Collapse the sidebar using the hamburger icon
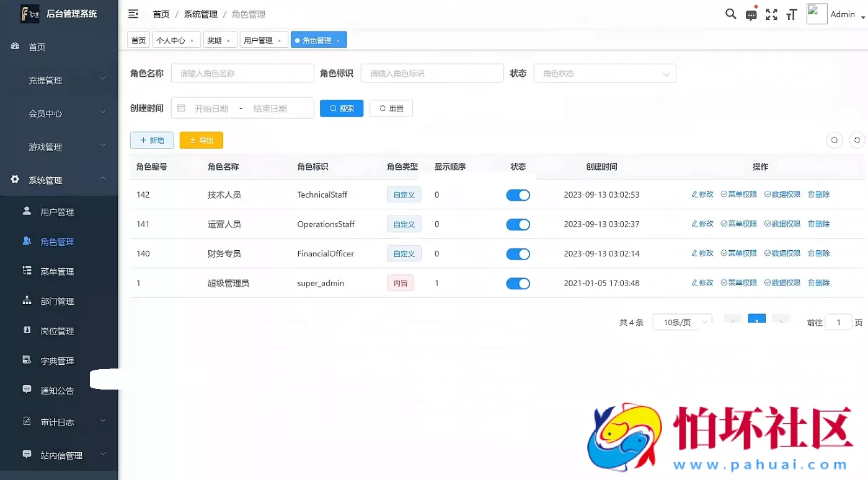 133,14
